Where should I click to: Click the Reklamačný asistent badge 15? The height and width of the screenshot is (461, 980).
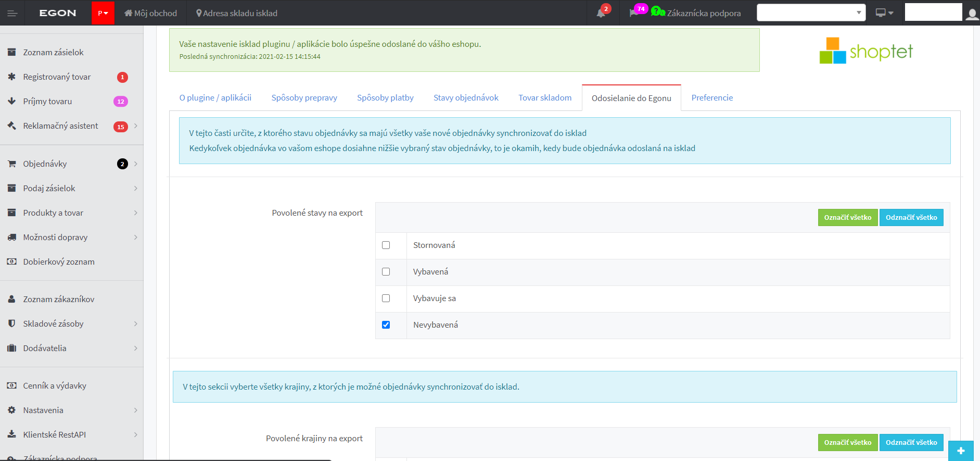point(121,127)
